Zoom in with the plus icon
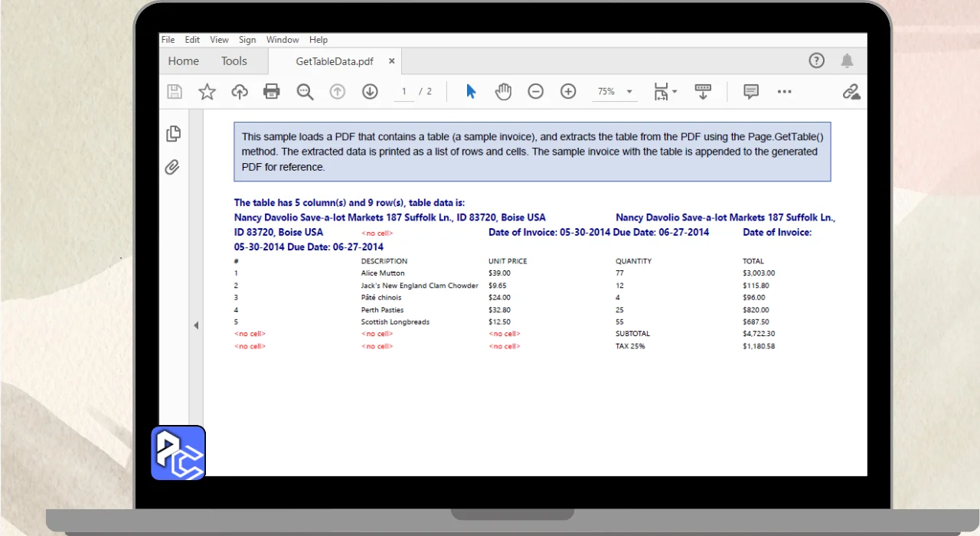Image resolution: width=980 pixels, height=536 pixels. [x=568, y=92]
